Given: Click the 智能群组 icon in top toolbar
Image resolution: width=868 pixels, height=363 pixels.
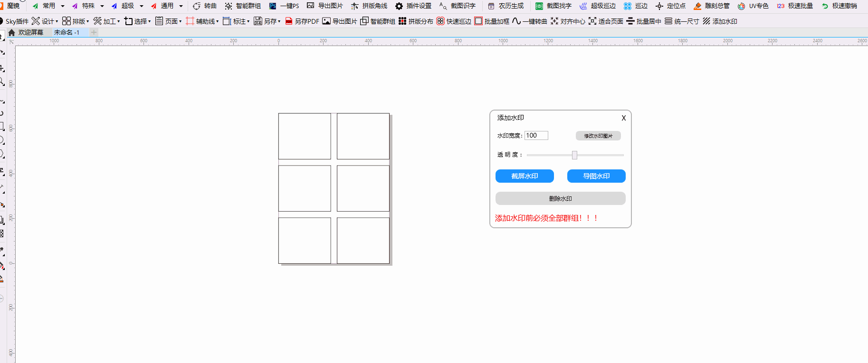Looking at the screenshot, I should click(229, 6).
